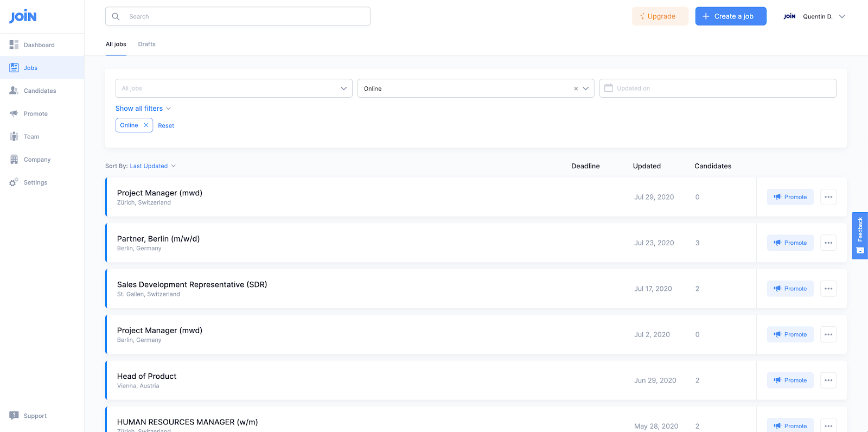Open the Sort By Last Updated dropdown
The width and height of the screenshot is (868, 432).
point(152,166)
